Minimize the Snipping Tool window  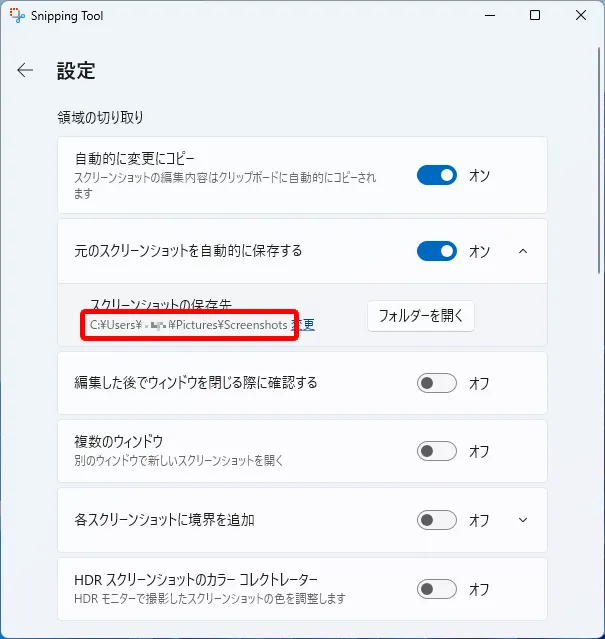(x=489, y=16)
